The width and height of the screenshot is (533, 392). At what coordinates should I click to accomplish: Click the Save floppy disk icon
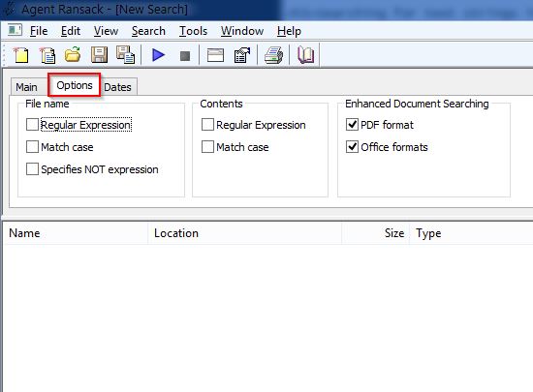pyautogui.click(x=99, y=55)
